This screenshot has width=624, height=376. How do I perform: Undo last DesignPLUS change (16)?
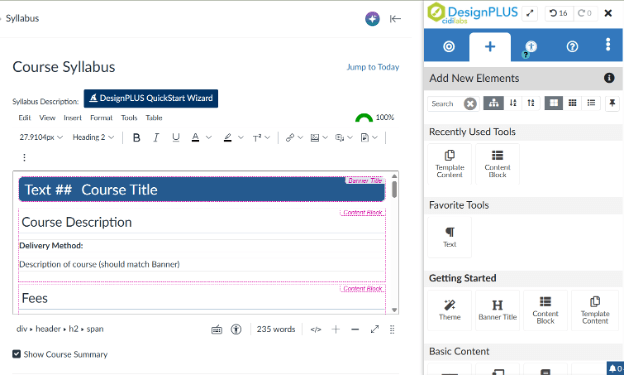[x=558, y=13]
